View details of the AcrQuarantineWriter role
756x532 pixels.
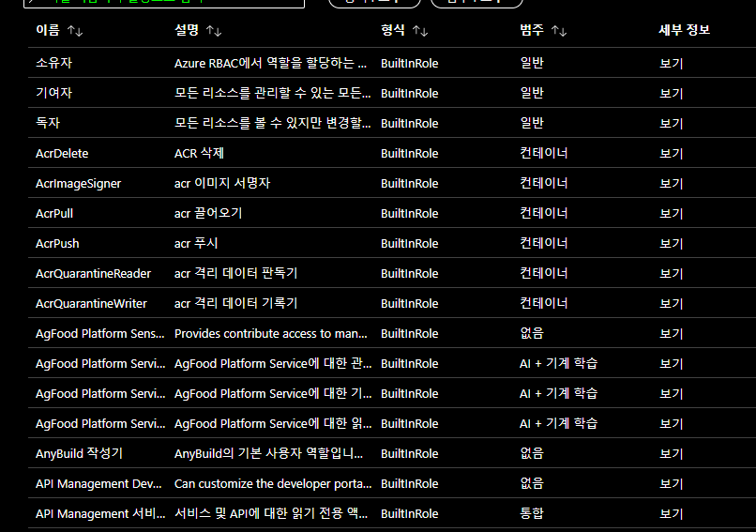point(672,303)
